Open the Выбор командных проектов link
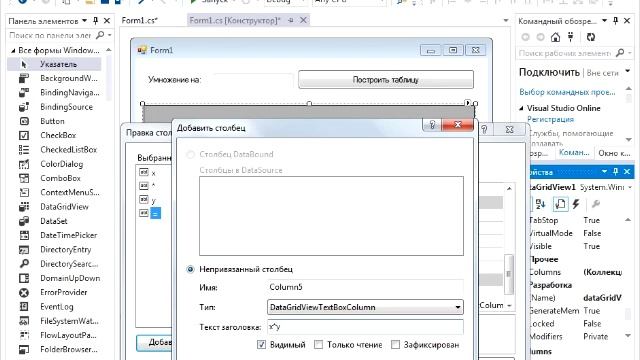The height and width of the screenshot is (360, 640). [567, 92]
